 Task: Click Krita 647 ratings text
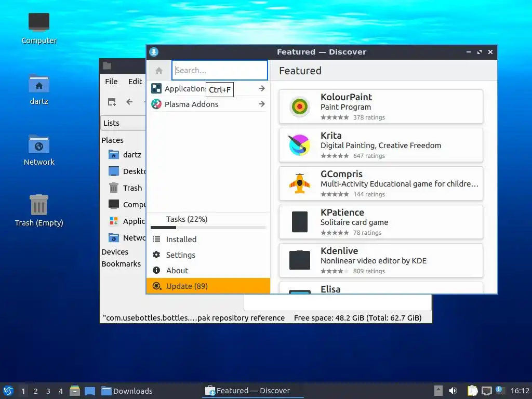(369, 156)
